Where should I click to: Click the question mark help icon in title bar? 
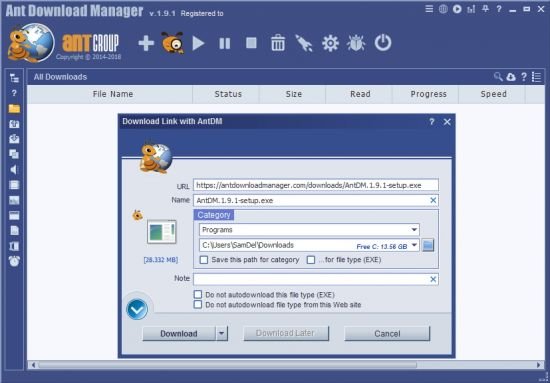(x=499, y=9)
